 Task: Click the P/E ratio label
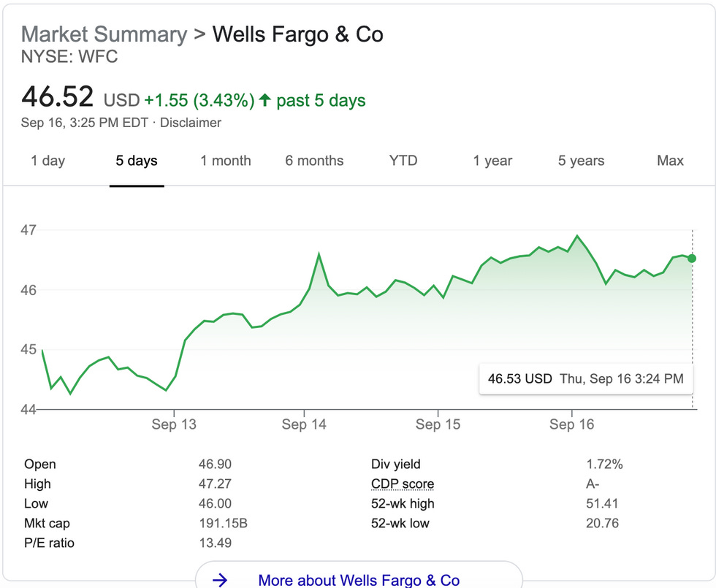49,543
